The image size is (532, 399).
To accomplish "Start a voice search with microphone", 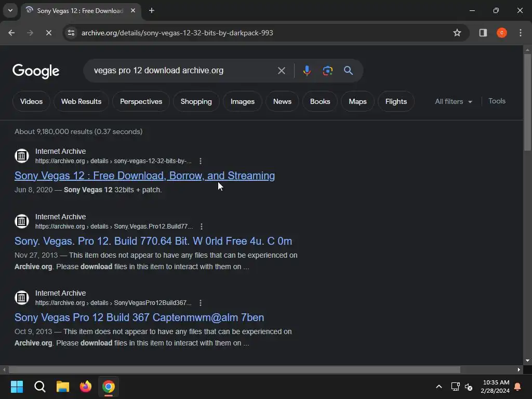I will (x=307, y=71).
